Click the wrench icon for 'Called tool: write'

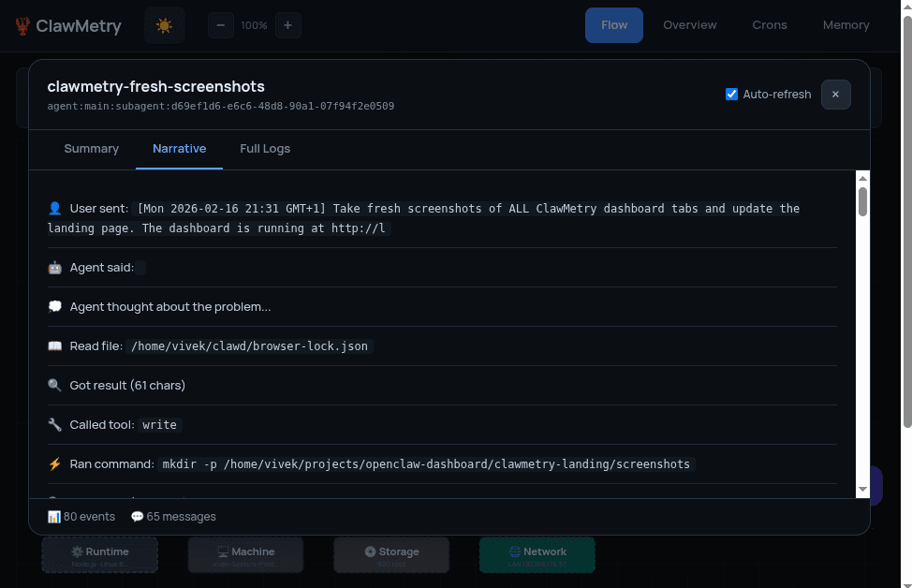coord(54,424)
